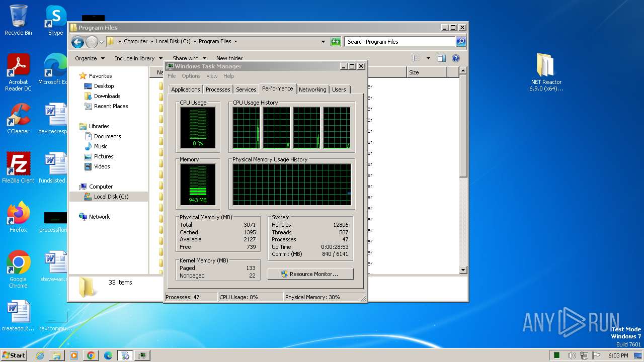Image resolution: width=644 pixels, height=362 pixels.
Task: Open the address bar history dropdown
Action: point(323,42)
